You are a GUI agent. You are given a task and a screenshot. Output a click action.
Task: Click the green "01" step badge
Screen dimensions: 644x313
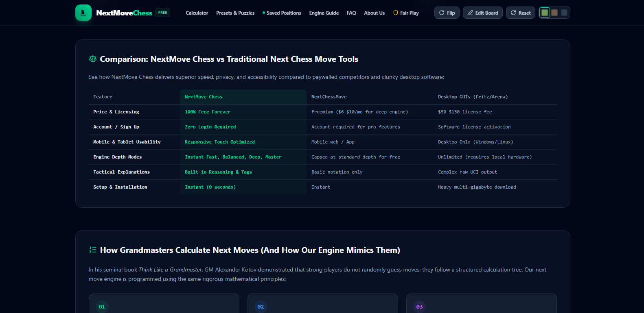click(x=102, y=307)
